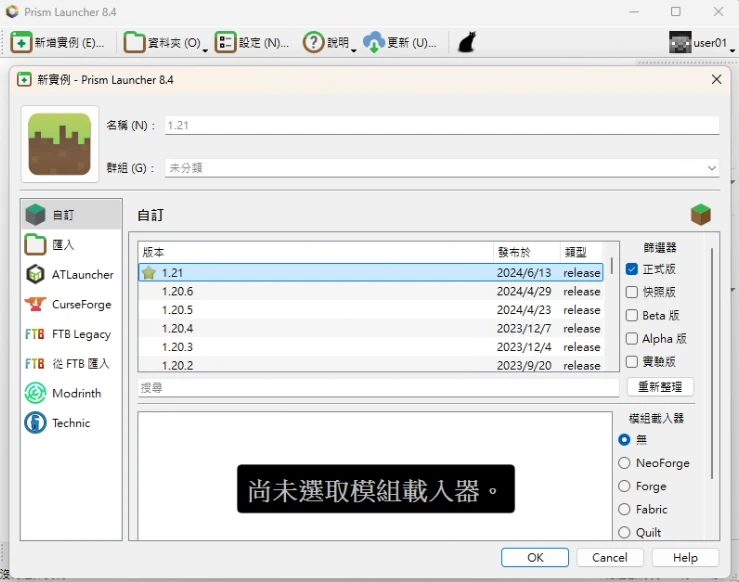The height and width of the screenshot is (582, 739).
Task: Select version 1.20.4 in the list
Action: (178, 328)
